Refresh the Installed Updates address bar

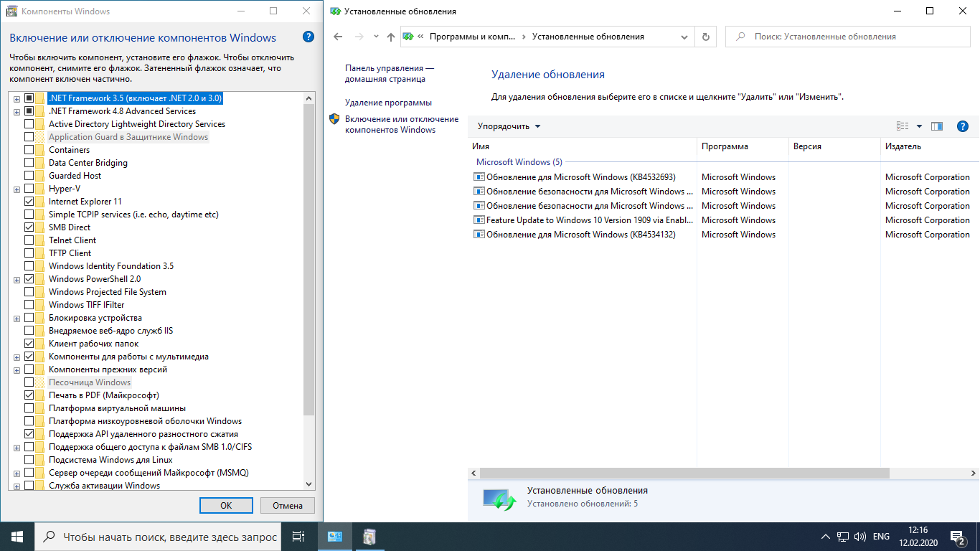click(x=706, y=37)
